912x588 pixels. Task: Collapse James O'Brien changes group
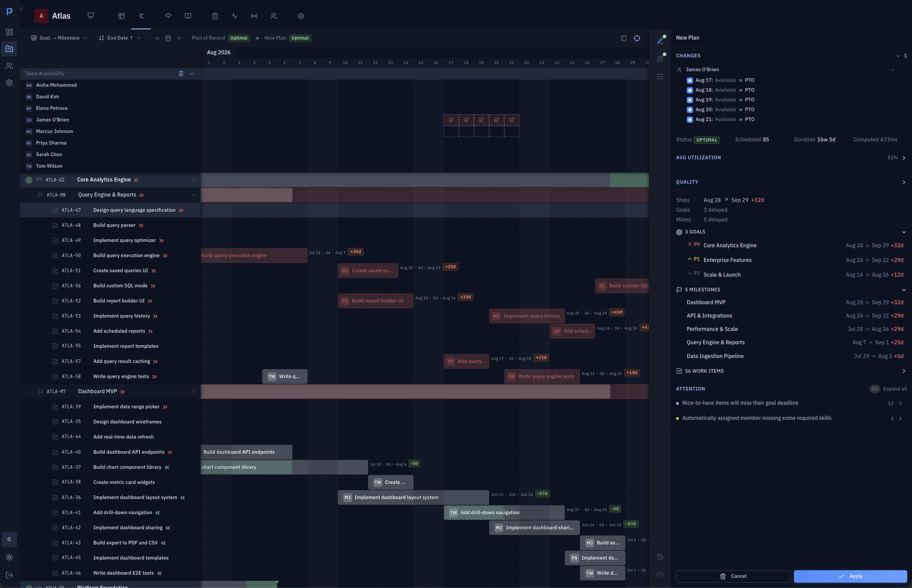pos(892,70)
